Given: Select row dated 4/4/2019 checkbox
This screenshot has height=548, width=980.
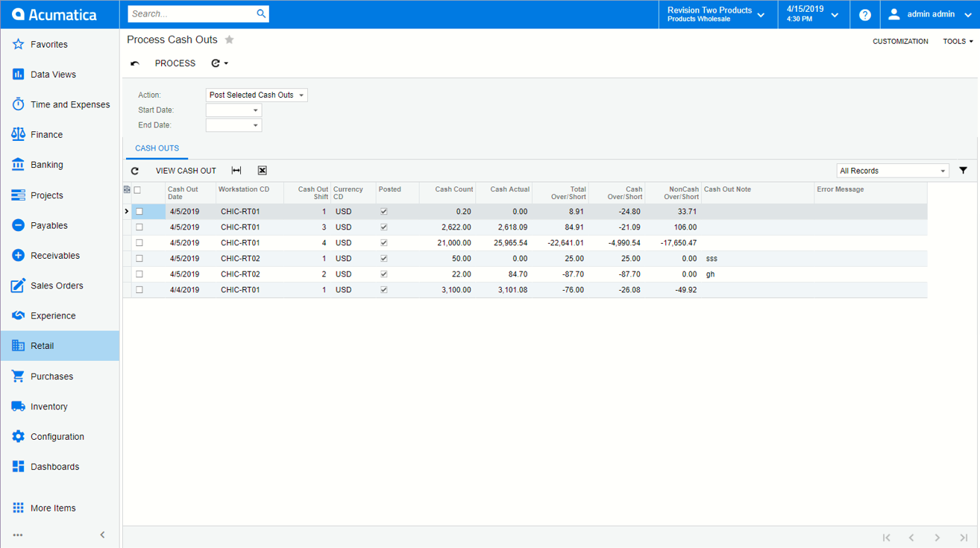Looking at the screenshot, I should pos(139,290).
